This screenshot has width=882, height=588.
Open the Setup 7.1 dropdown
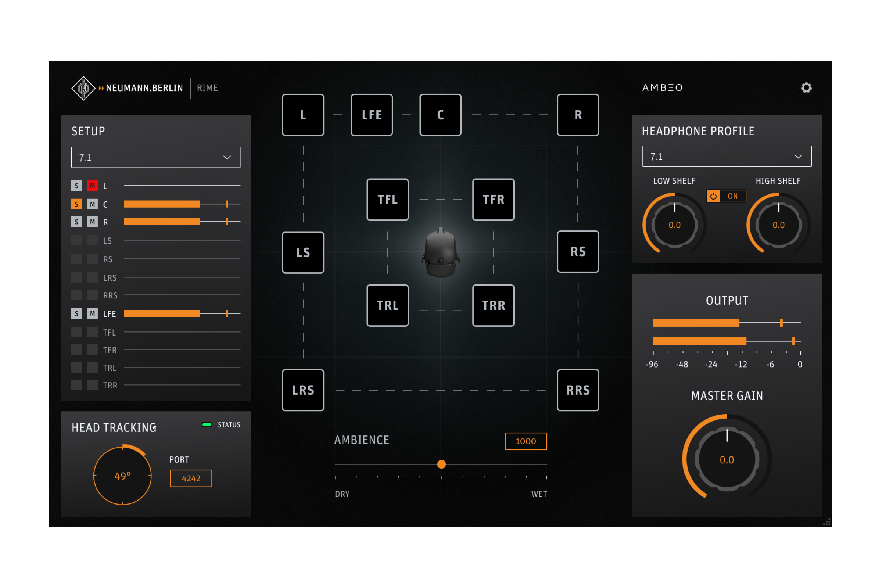pyautogui.click(x=155, y=157)
